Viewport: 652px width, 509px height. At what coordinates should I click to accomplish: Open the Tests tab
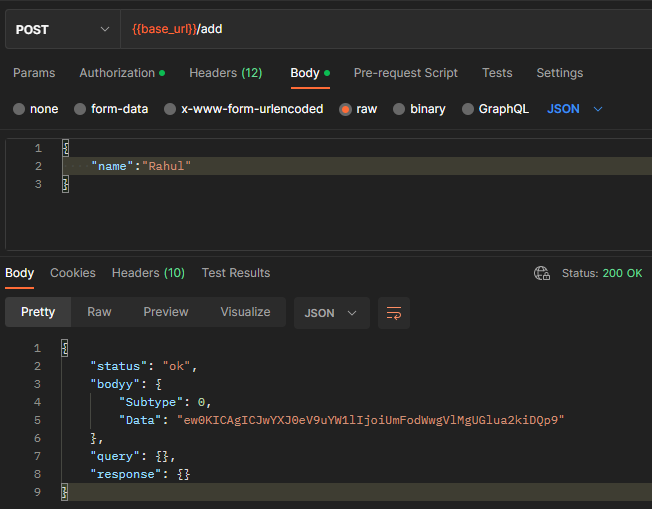pos(497,73)
